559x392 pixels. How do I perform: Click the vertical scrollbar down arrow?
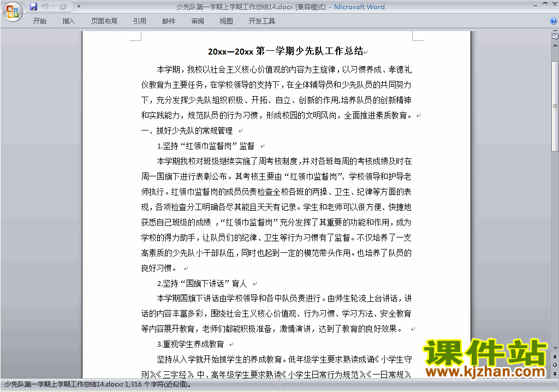coord(555,348)
